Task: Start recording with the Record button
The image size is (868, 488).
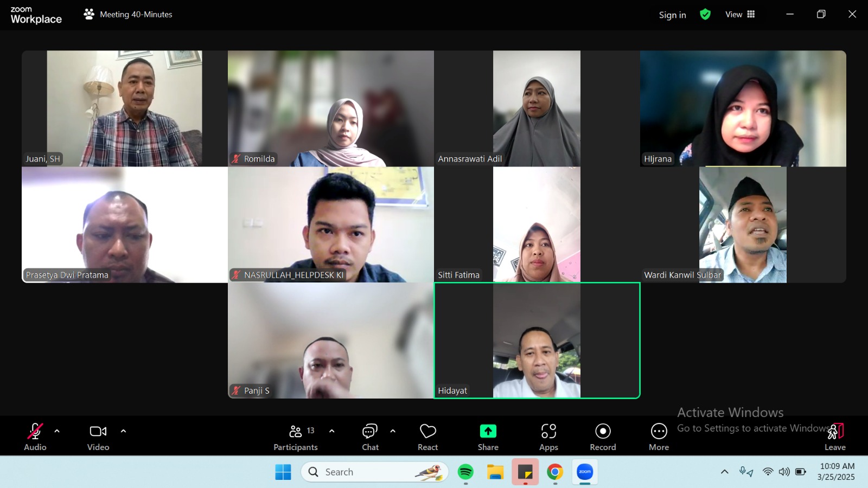Action: tap(603, 436)
